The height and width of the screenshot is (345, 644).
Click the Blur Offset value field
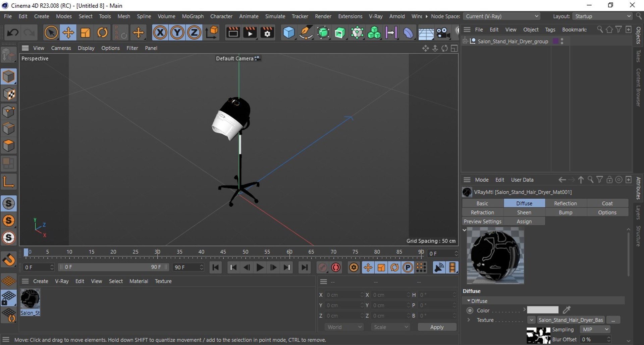coord(594,339)
